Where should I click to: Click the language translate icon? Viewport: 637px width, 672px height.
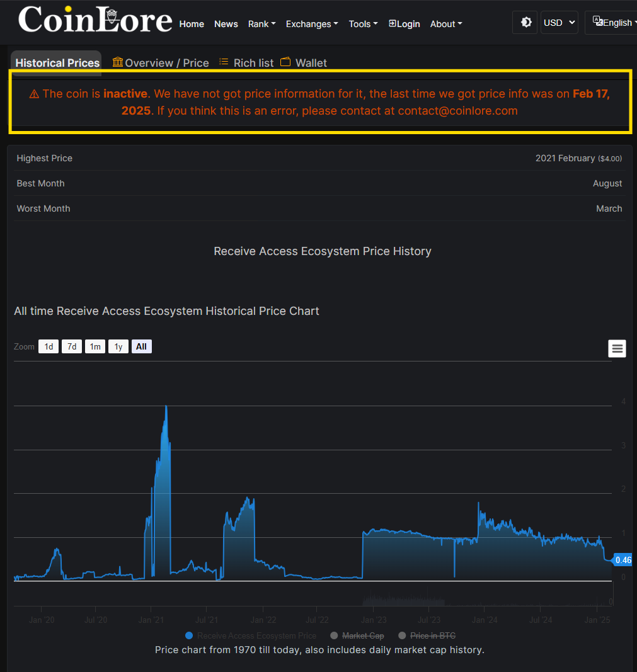[x=597, y=20]
